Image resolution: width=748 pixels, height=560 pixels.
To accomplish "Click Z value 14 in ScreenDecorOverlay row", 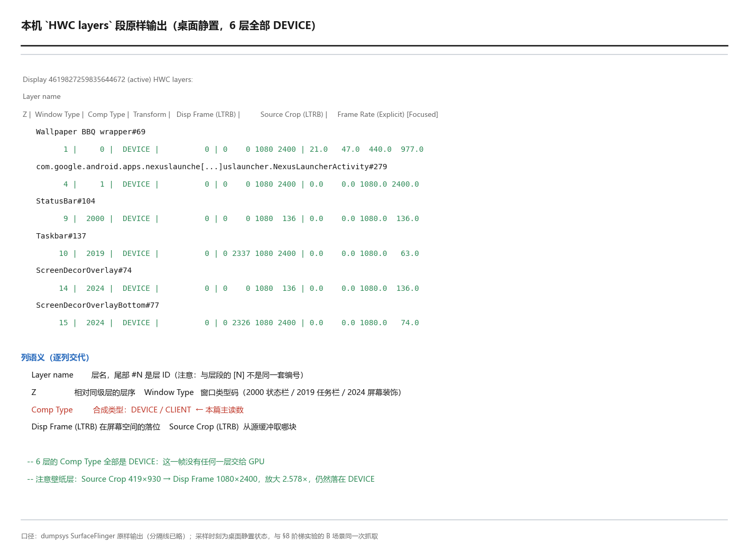I will (63, 288).
